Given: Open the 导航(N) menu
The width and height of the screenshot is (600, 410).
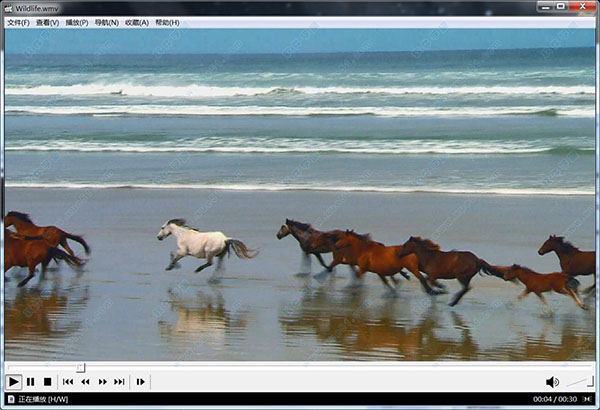Looking at the screenshot, I should tap(106, 22).
